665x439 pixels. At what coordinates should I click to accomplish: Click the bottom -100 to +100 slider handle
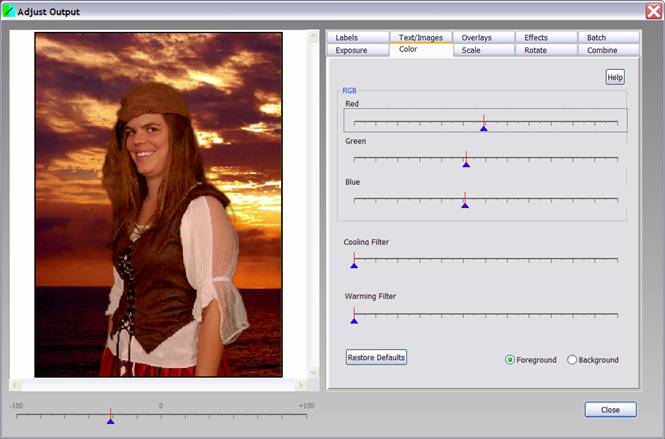point(111,421)
